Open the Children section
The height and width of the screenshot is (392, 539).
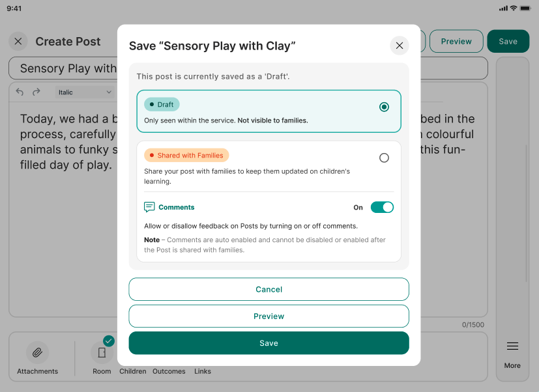pos(133,371)
